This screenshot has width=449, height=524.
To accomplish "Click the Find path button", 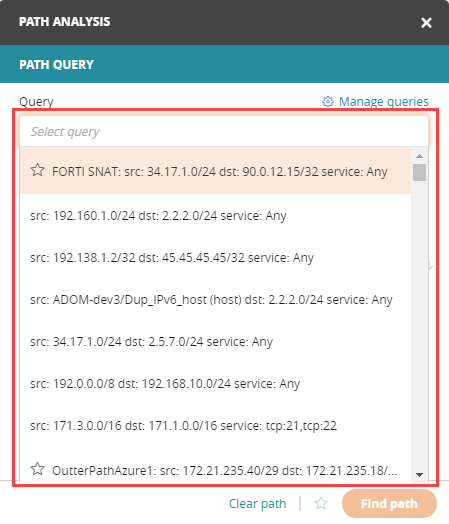I will pos(389,504).
